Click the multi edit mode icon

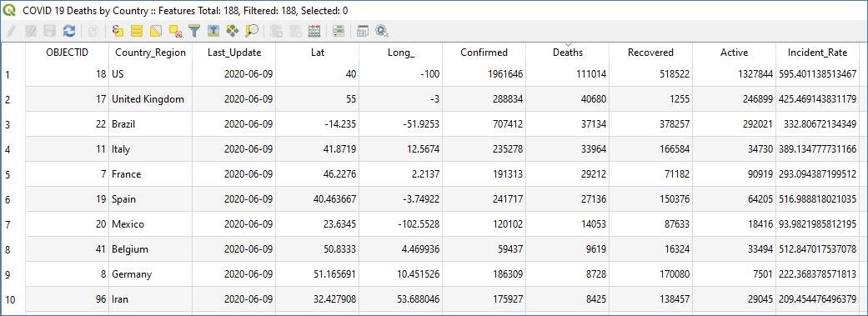click(x=30, y=31)
